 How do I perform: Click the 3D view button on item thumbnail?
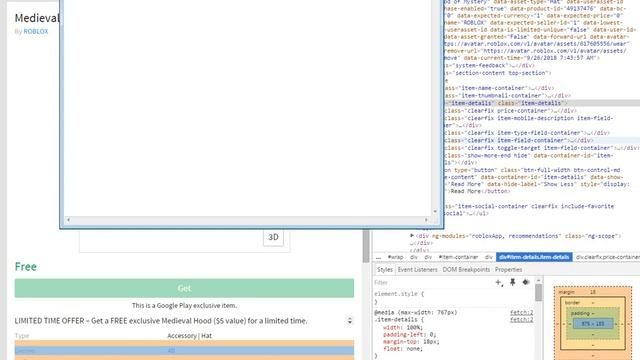[x=273, y=237]
